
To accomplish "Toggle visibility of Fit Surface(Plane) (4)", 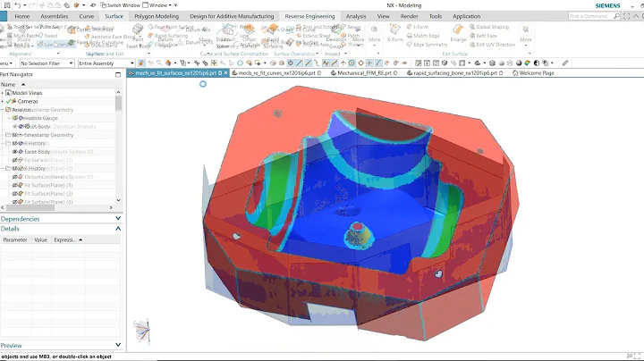I will coord(15,186).
